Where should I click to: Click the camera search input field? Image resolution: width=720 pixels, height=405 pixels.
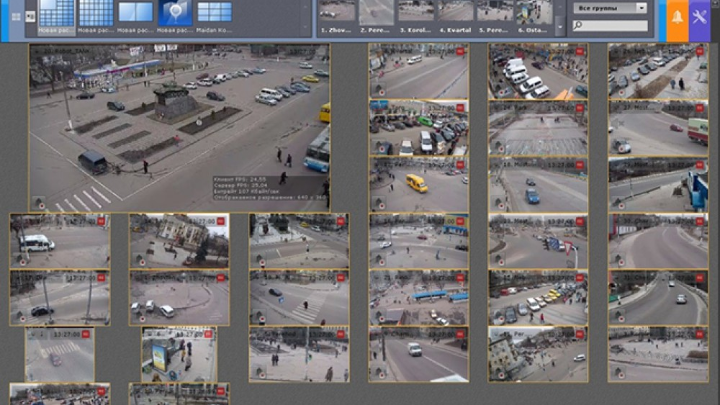point(610,26)
